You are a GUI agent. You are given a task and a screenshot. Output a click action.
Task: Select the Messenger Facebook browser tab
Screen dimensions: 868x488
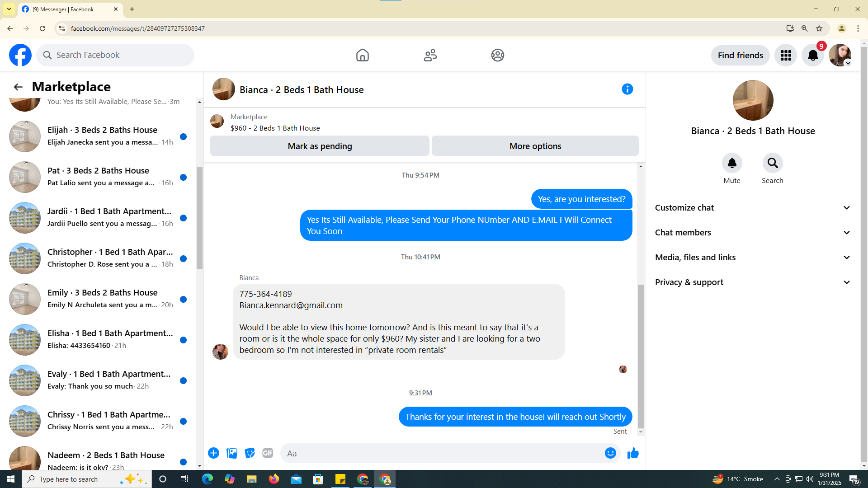[70, 9]
